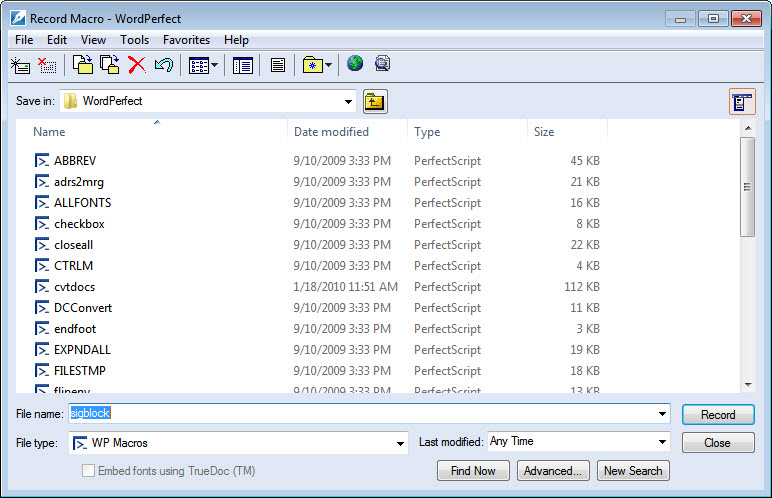Click the file list scrollbar thumb

[x=747, y=187]
